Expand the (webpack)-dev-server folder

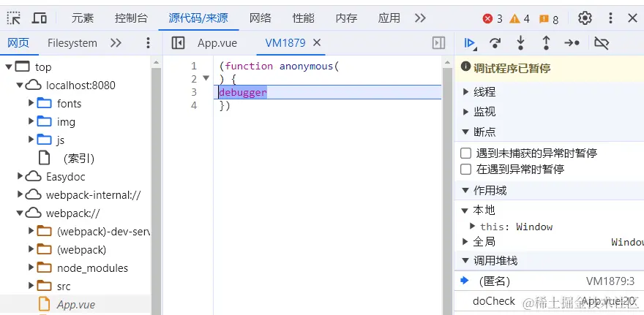click(31, 231)
